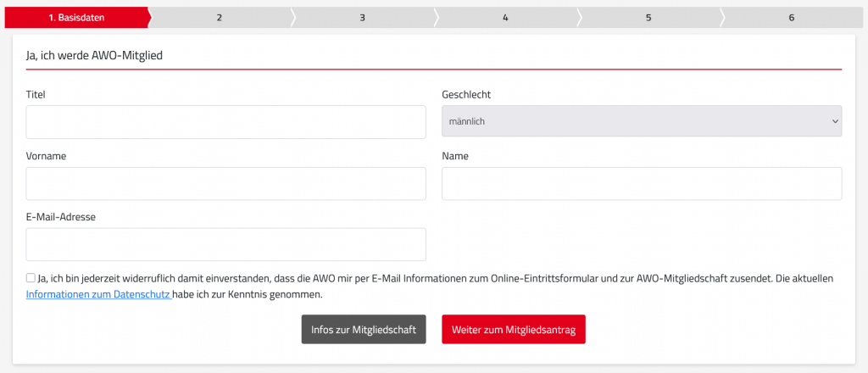Click into the Vorname text field
Image resolution: width=868 pixels, height=373 pixels.
click(225, 183)
